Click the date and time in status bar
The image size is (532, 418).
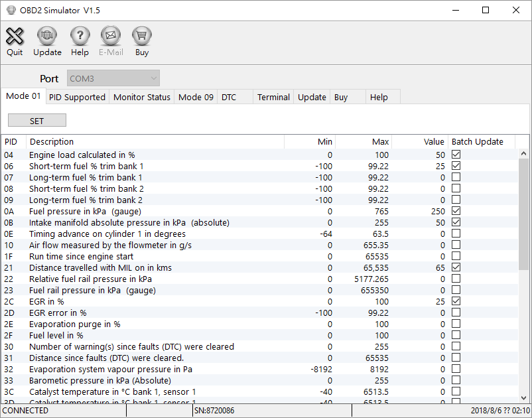(x=500, y=411)
